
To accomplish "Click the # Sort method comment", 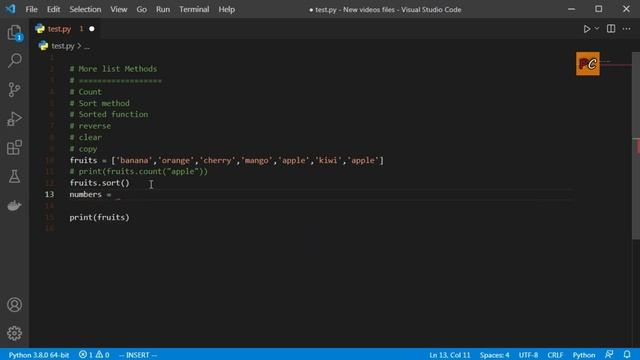I will 100,103.
